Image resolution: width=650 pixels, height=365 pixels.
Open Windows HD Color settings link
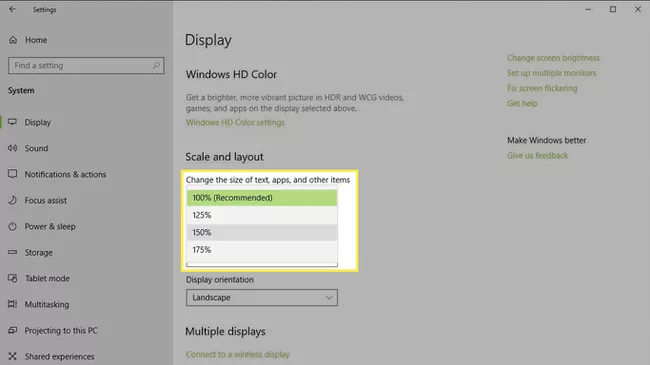tap(235, 122)
